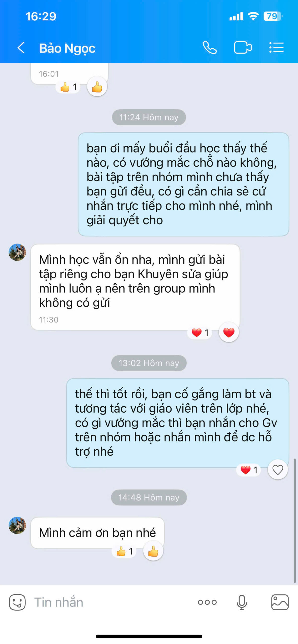Toggle thumbs-up reaction on 'Mình cảm ơn bạn nhé'
Screen dimensions: 298x644
(153, 551)
